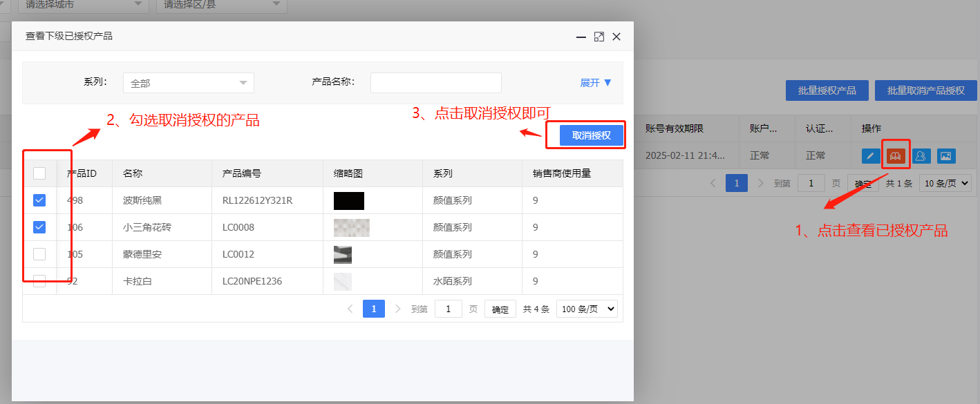Uncheck the checkbox for 波斯纯黑
The width and height of the screenshot is (980, 404).
(x=39, y=200)
